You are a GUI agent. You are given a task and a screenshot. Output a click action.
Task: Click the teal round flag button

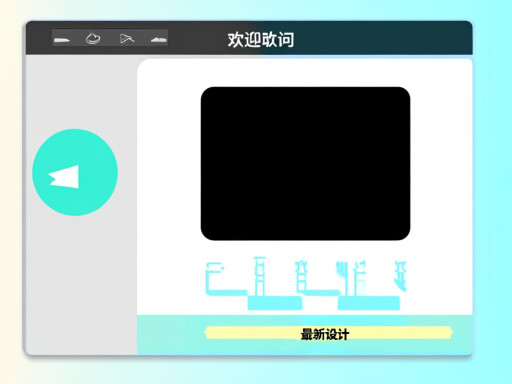[x=75, y=172]
